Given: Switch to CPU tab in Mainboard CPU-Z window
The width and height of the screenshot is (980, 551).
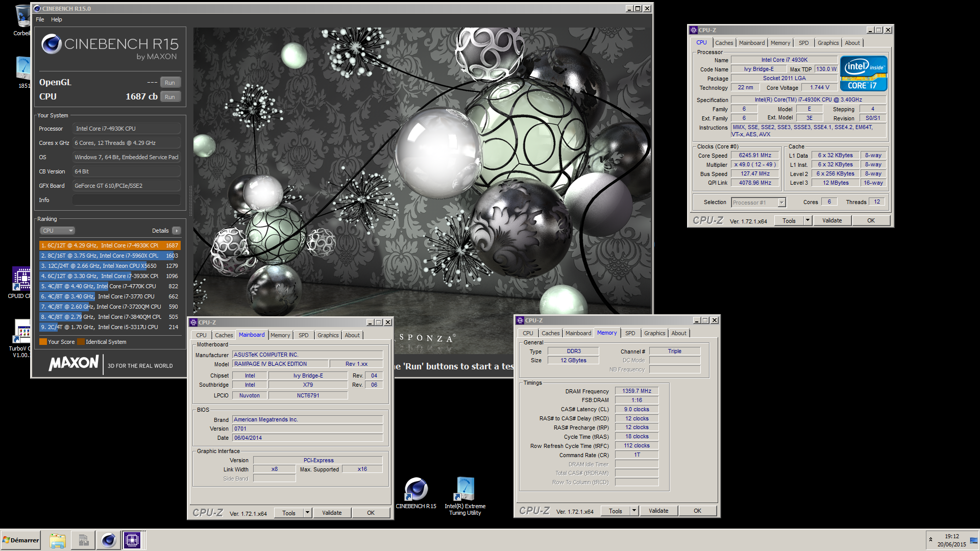Looking at the screenshot, I should [x=201, y=335].
